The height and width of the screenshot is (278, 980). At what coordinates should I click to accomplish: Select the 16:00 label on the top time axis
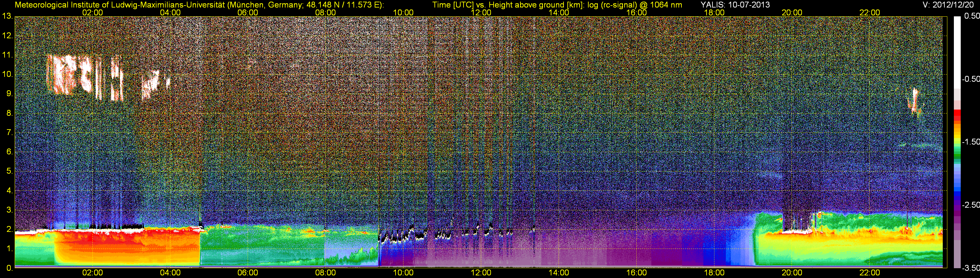click(636, 12)
